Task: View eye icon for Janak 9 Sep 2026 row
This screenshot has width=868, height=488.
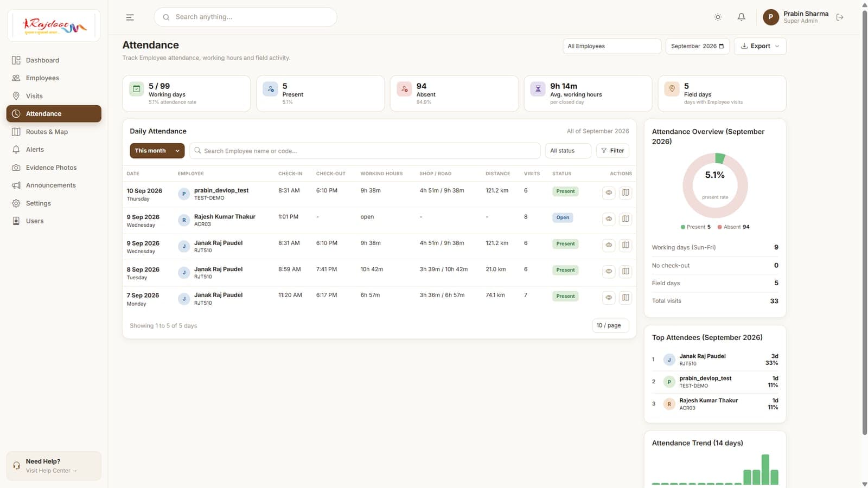Action: point(609,245)
